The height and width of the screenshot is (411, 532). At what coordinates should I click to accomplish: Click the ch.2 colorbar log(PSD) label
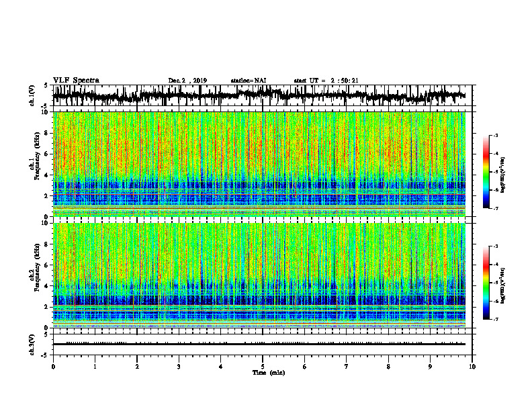[x=503, y=285]
